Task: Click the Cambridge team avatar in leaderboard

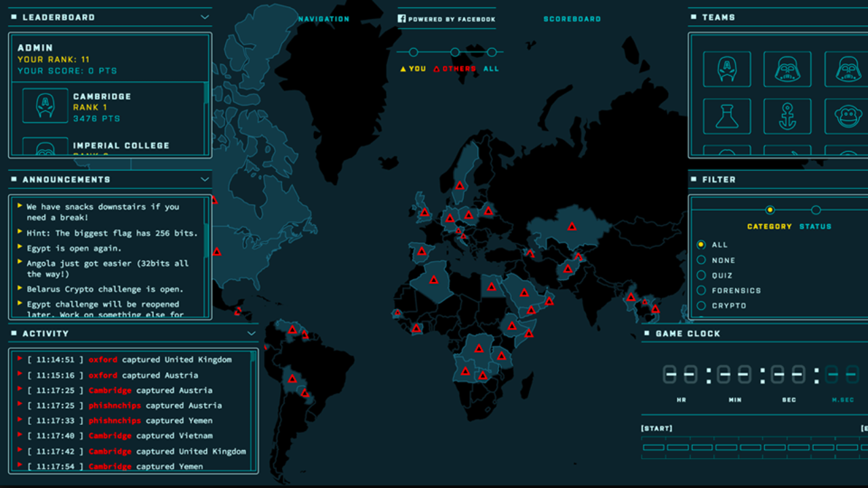Action: click(45, 106)
